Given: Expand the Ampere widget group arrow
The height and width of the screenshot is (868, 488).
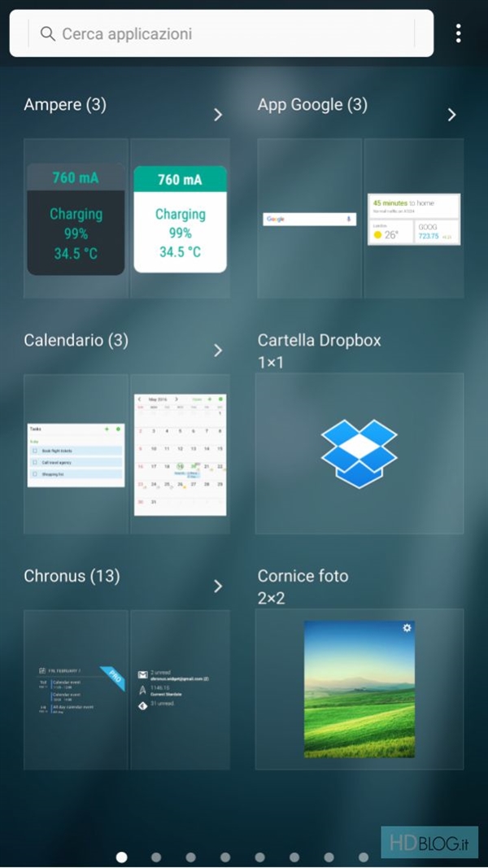Looking at the screenshot, I should pyautogui.click(x=217, y=115).
